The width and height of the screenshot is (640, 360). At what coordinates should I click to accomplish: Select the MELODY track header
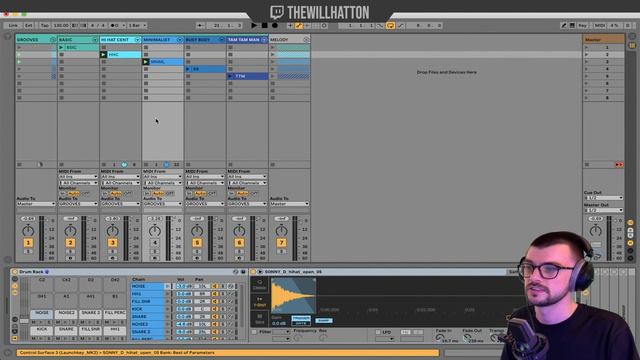click(286, 40)
